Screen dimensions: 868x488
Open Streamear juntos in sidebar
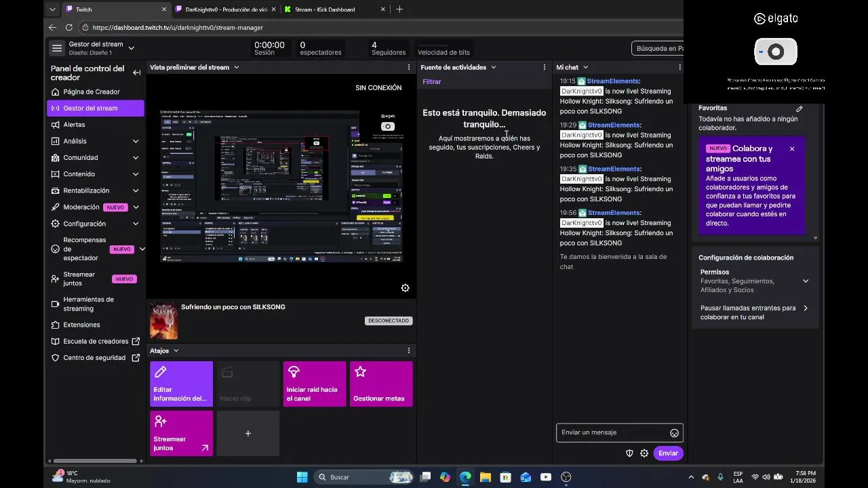pos(96,279)
